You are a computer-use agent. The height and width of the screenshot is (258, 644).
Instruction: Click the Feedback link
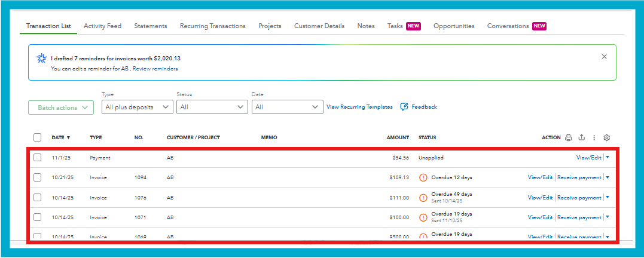click(425, 107)
